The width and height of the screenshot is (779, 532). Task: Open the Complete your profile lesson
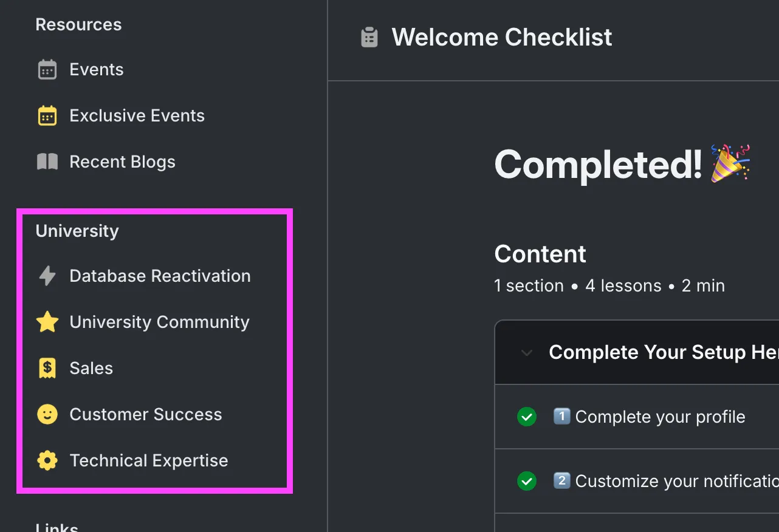pos(660,417)
